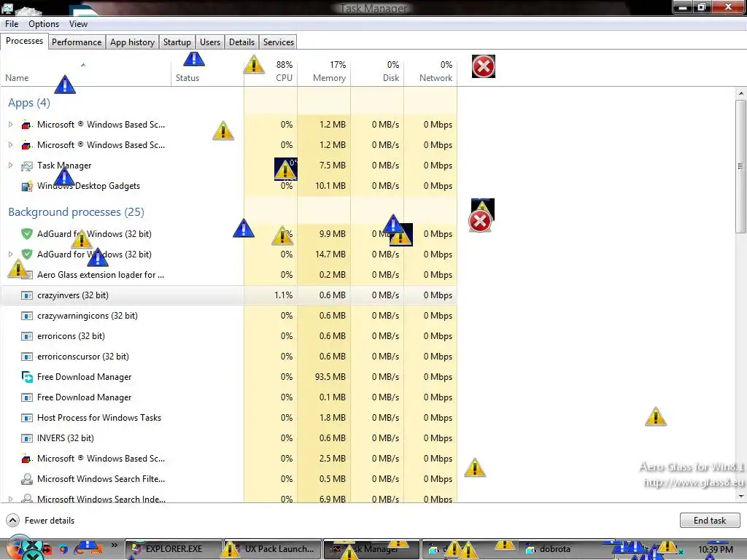747x560 pixels.
Task: Click the erroricons (32 bit) process icon
Action: click(27, 336)
